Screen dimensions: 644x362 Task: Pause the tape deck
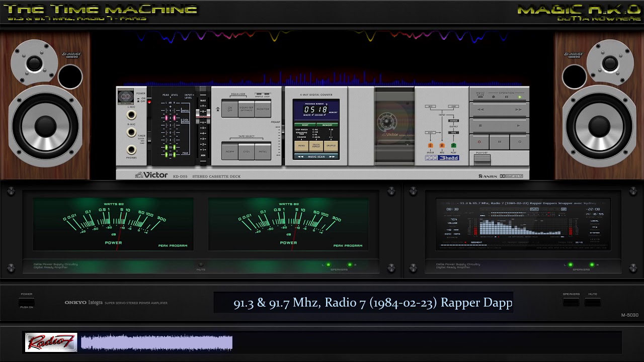tap(500, 142)
